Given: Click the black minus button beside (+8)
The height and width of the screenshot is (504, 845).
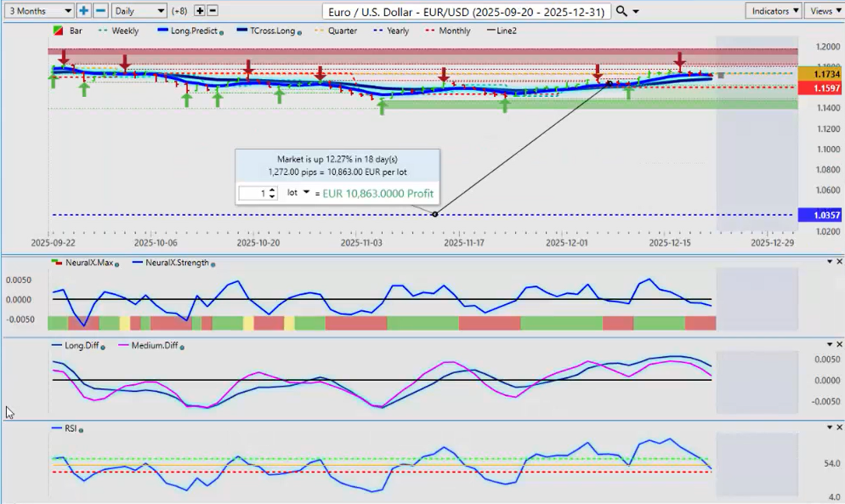Looking at the screenshot, I should (x=213, y=11).
